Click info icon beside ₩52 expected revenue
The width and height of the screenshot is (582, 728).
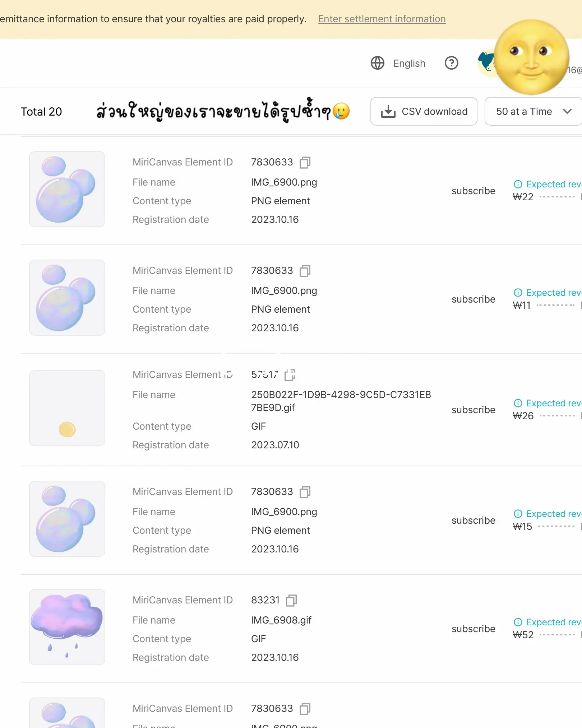coord(518,622)
